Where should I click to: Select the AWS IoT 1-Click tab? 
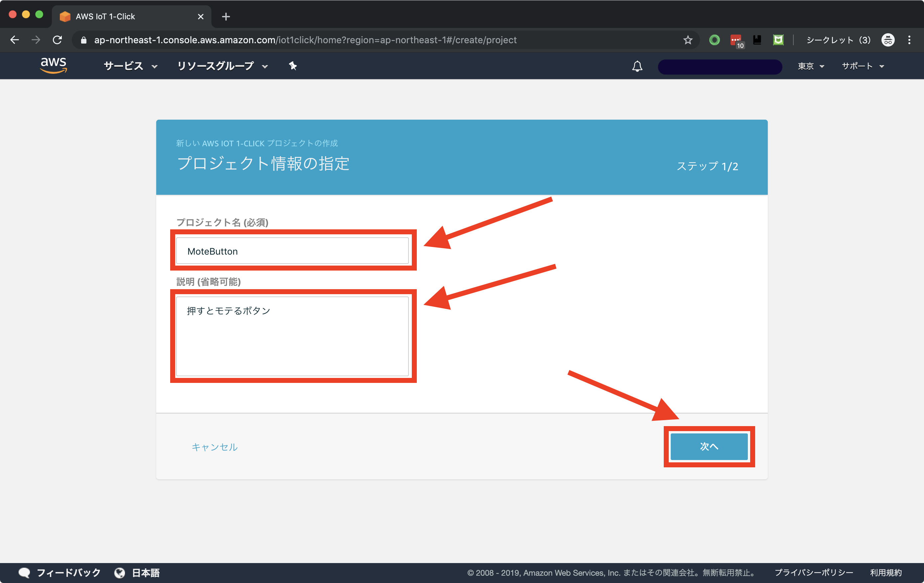(x=131, y=17)
